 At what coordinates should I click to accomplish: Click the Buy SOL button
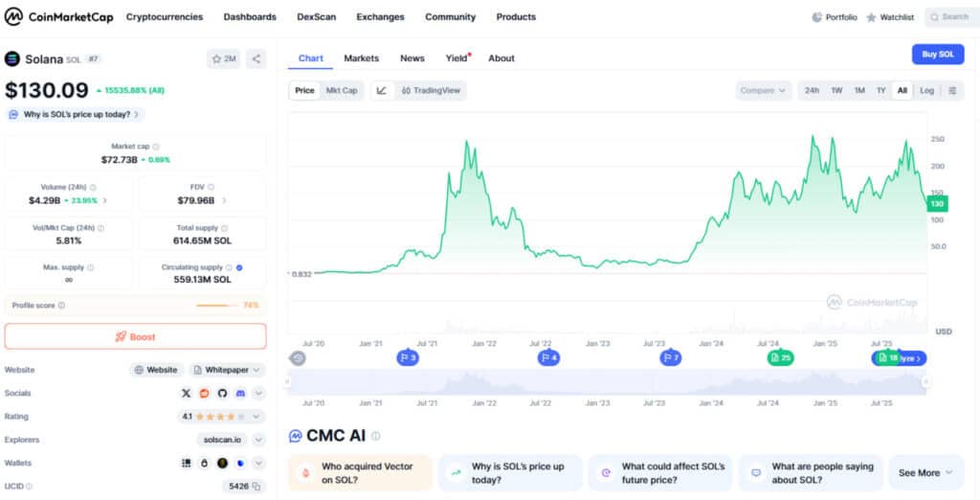(938, 55)
